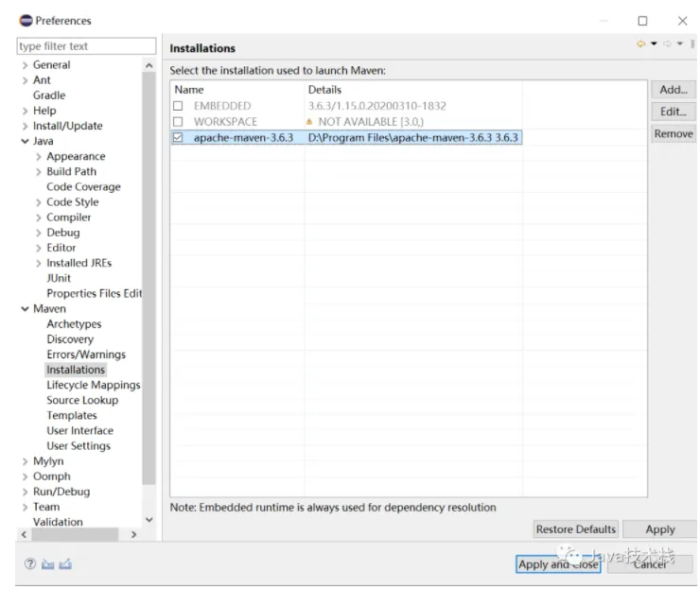Image resolution: width=700 pixels, height=589 pixels.
Task: Expand the Team tree node
Action: tap(25, 507)
